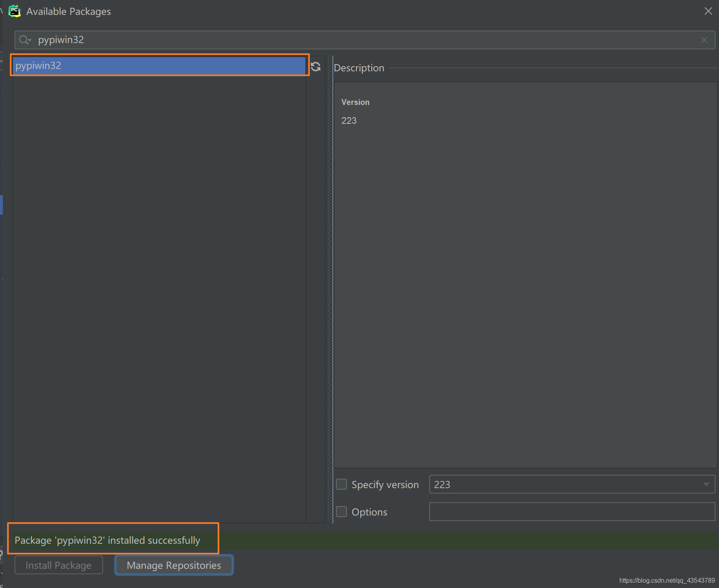Open Manage Repositories
719x588 pixels.
pyautogui.click(x=174, y=565)
